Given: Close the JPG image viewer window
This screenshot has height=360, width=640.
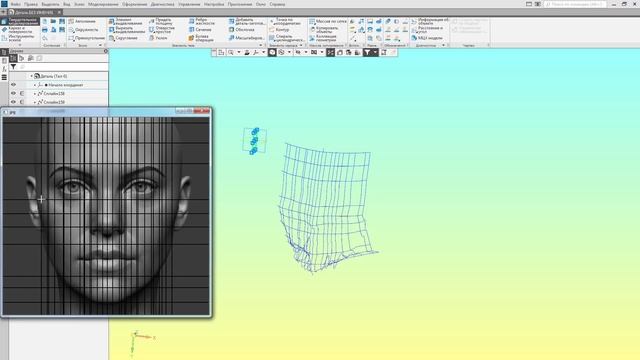Looking at the screenshot, I should point(202,111).
